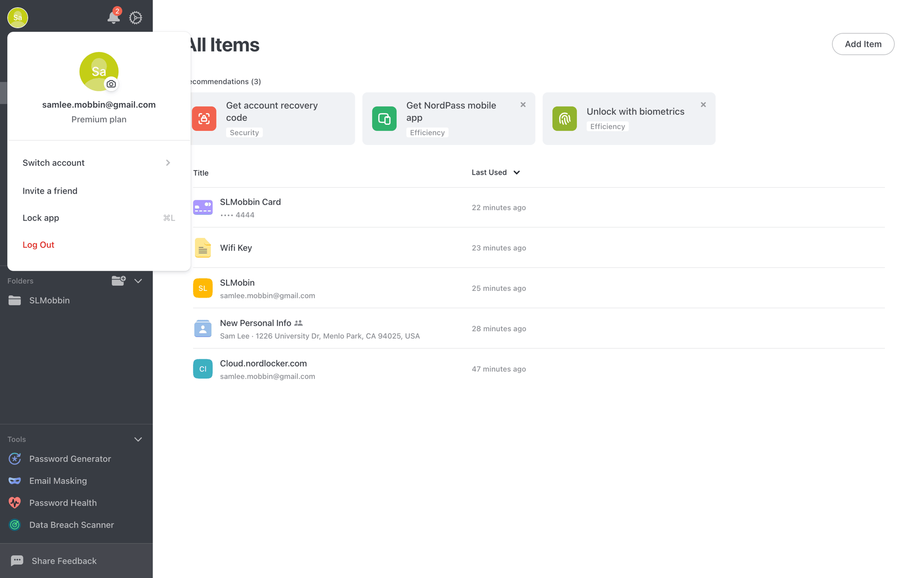Click the 22 minutes ago timestamp

coord(499,208)
